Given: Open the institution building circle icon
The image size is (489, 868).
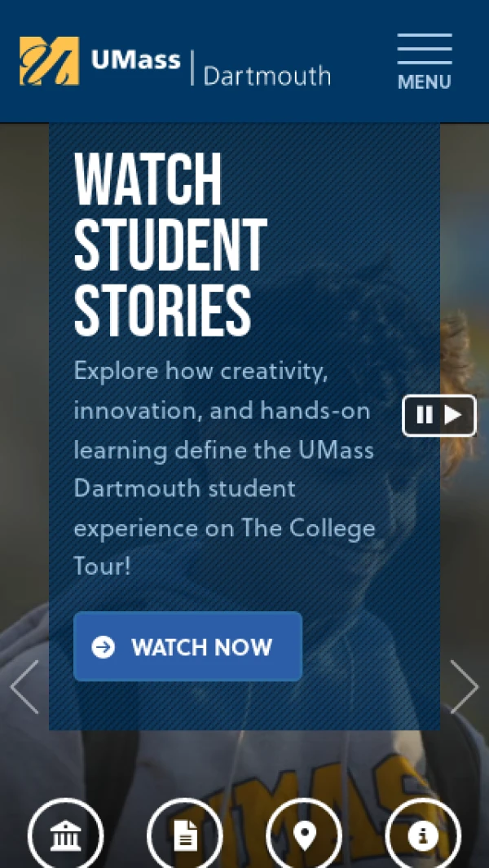Looking at the screenshot, I should pyautogui.click(x=65, y=835).
